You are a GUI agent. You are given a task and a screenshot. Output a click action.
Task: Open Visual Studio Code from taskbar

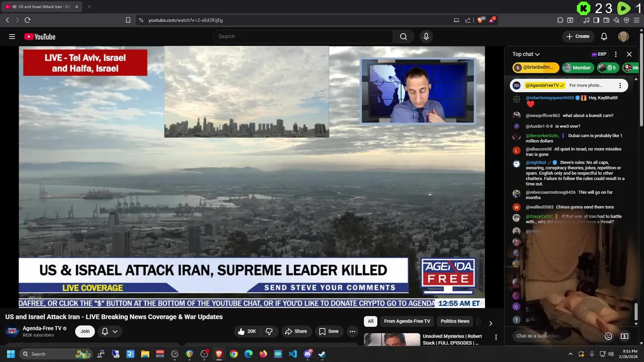[x=293, y=354]
